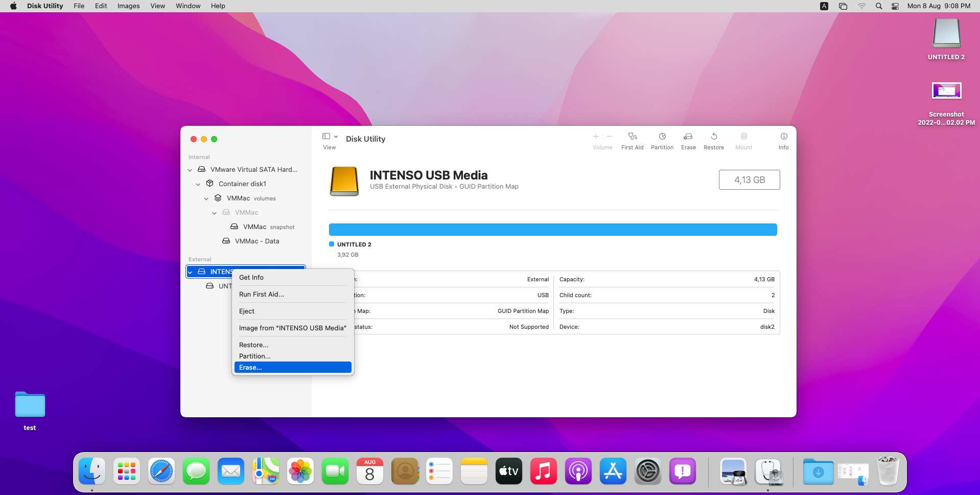Open the Window menu
Image resolution: width=980 pixels, height=495 pixels.
[188, 6]
